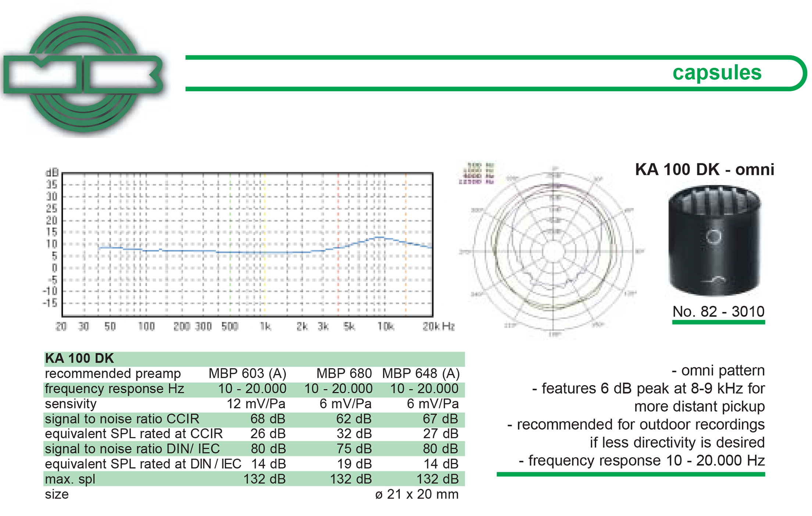
Task: Click the polar diagram frequency legend
Action: click(477, 173)
